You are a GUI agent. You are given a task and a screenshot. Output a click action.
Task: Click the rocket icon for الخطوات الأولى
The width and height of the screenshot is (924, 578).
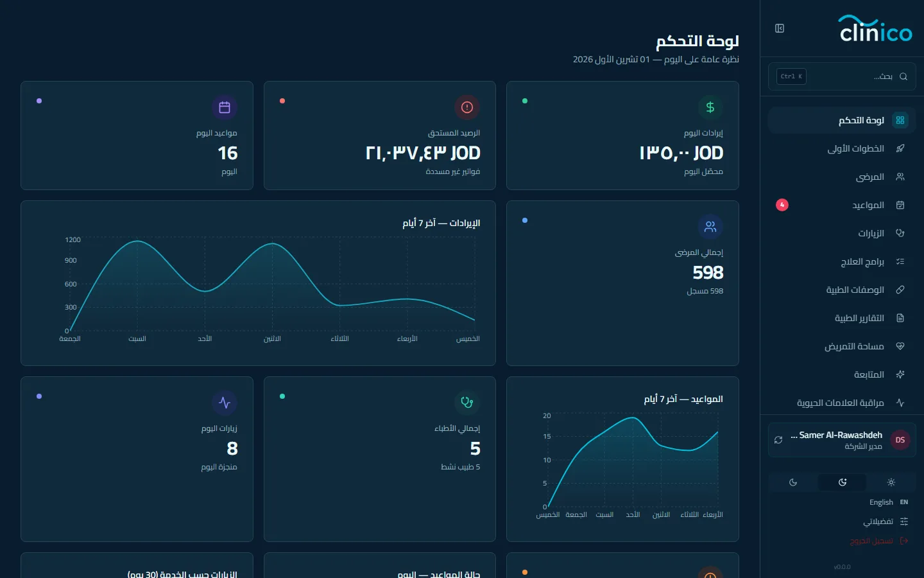tap(900, 148)
